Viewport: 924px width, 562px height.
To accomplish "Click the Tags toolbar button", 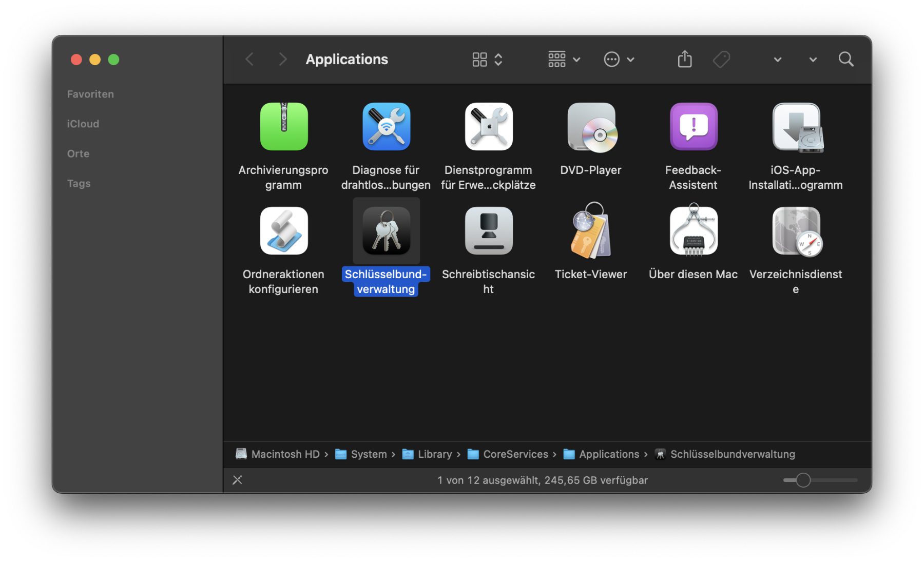I will click(721, 60).
